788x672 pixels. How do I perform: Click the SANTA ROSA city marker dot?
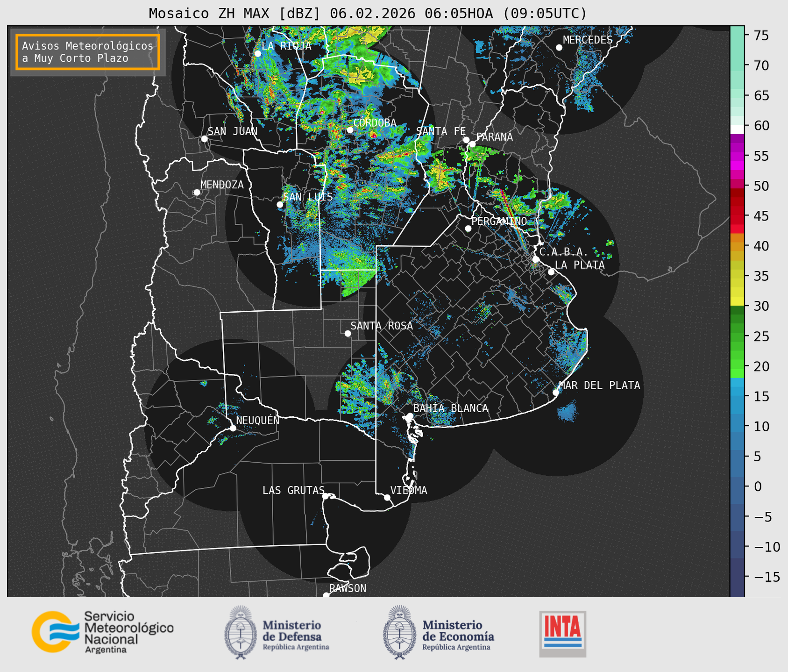click(348, 333)
